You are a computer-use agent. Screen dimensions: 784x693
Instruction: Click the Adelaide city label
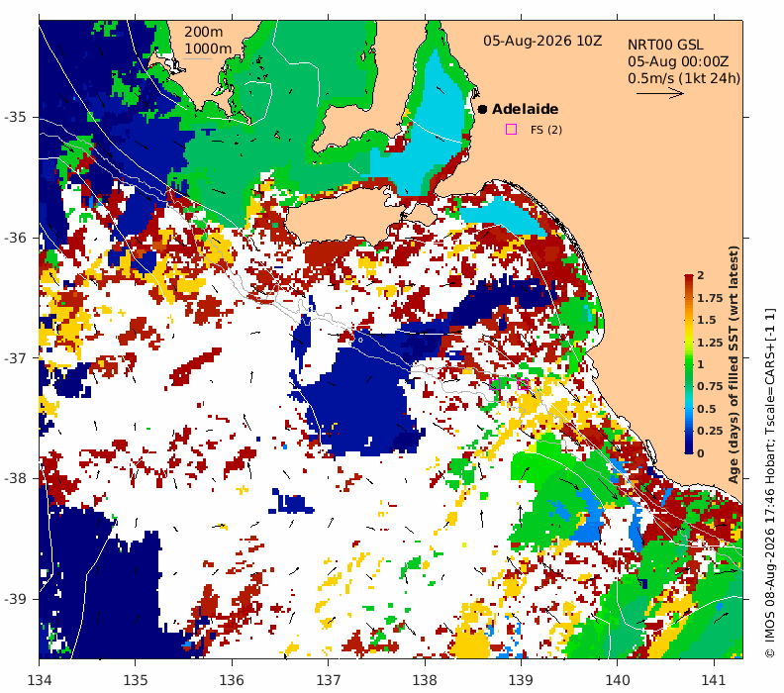(x=525, y=109)
